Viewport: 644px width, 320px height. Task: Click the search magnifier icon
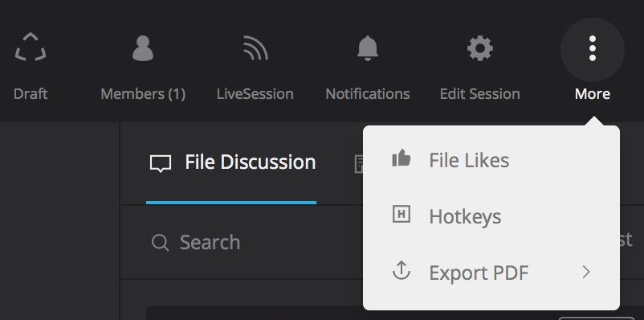tap(160, 243)
